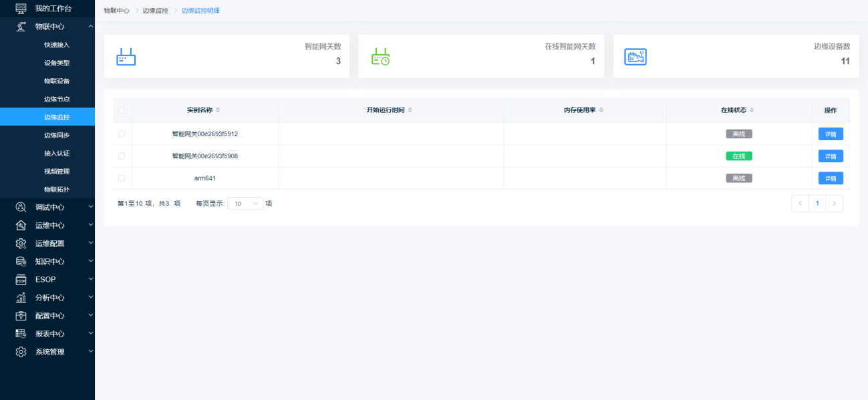
Task: Click the 我的工作台 monitor icon
Action: click(21, 9)
